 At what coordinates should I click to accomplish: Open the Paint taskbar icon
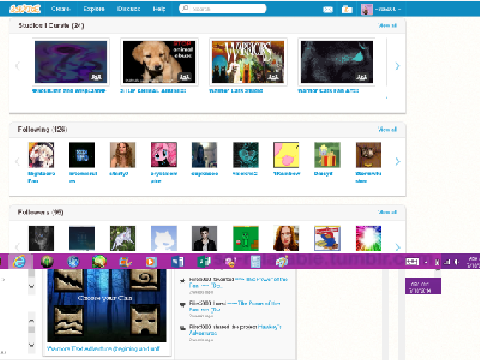(x=282, y=262)
